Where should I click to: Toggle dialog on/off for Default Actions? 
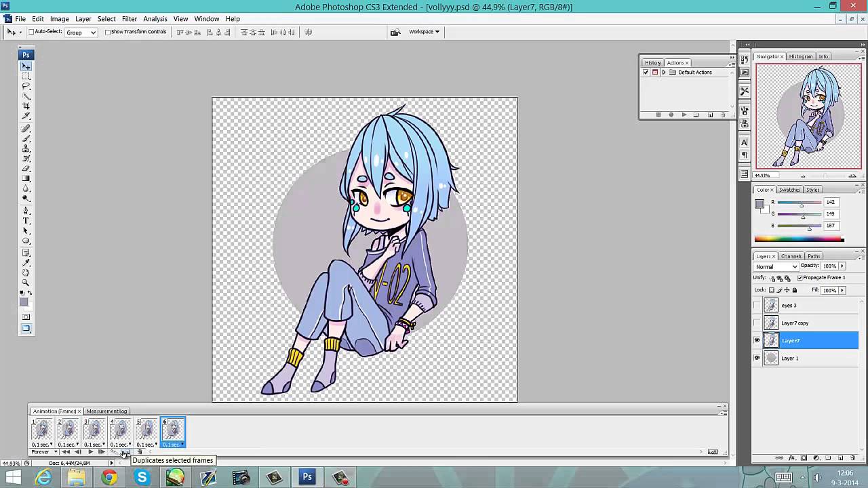655,73
